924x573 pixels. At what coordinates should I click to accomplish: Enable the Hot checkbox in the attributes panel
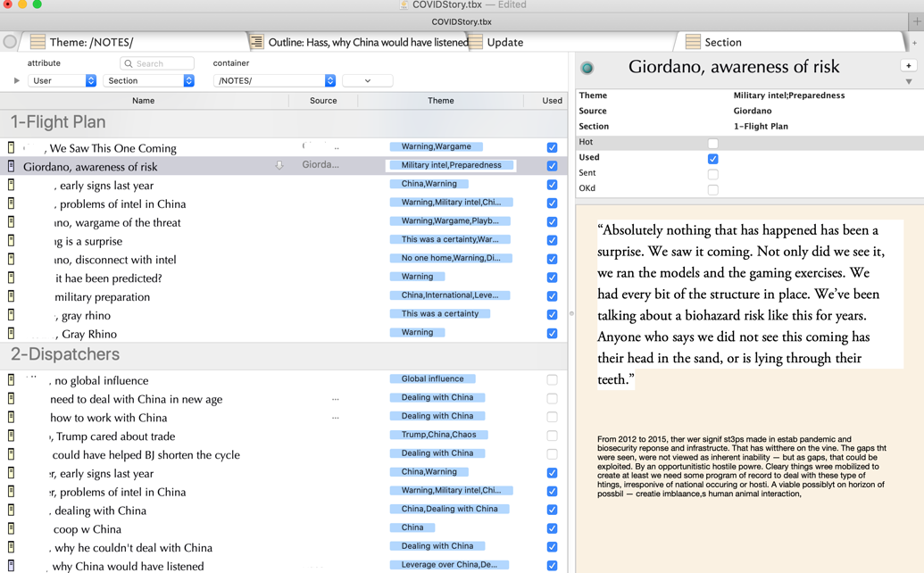713,143
